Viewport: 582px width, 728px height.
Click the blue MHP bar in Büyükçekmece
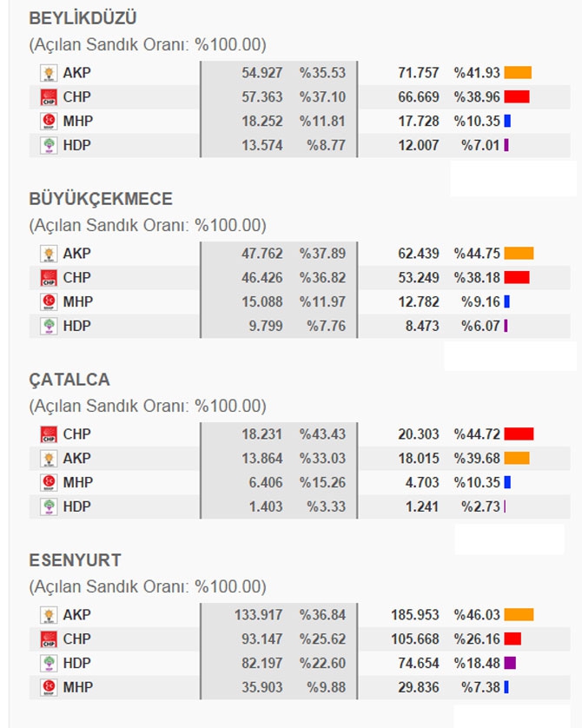point(506,302)
